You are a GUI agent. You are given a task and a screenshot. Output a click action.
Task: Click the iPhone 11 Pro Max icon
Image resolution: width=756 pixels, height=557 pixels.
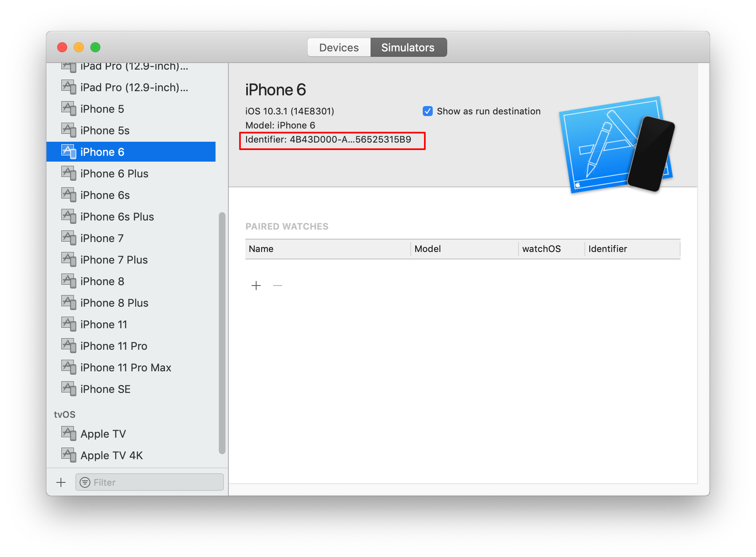click(69, 367)
